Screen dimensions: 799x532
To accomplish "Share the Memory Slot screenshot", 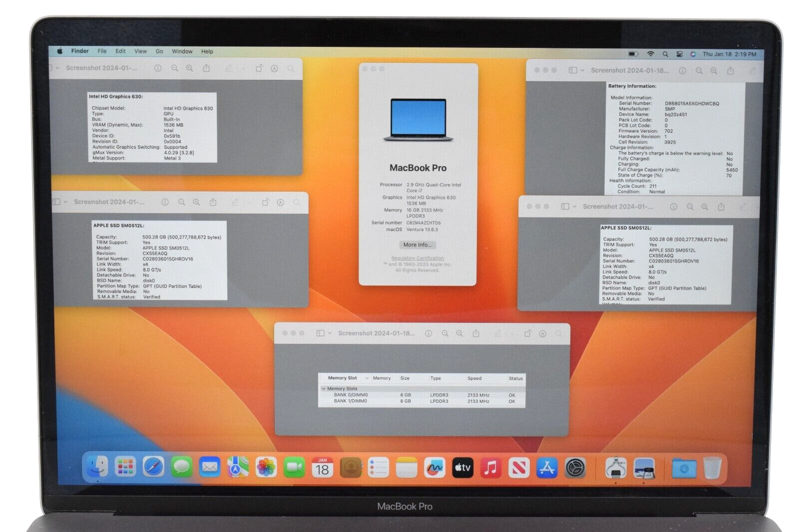I will [x=476, y=332].
